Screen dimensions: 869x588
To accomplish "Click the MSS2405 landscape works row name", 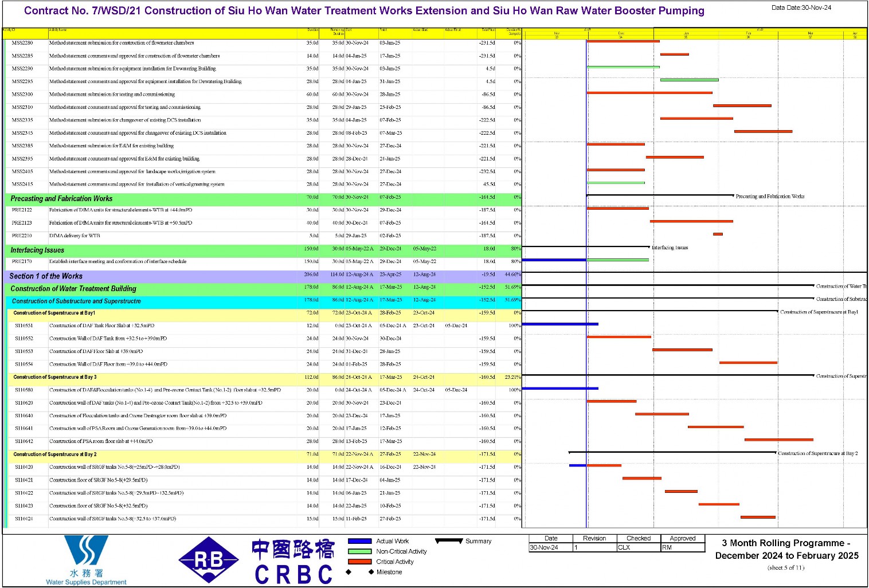I will click(132, 172).
